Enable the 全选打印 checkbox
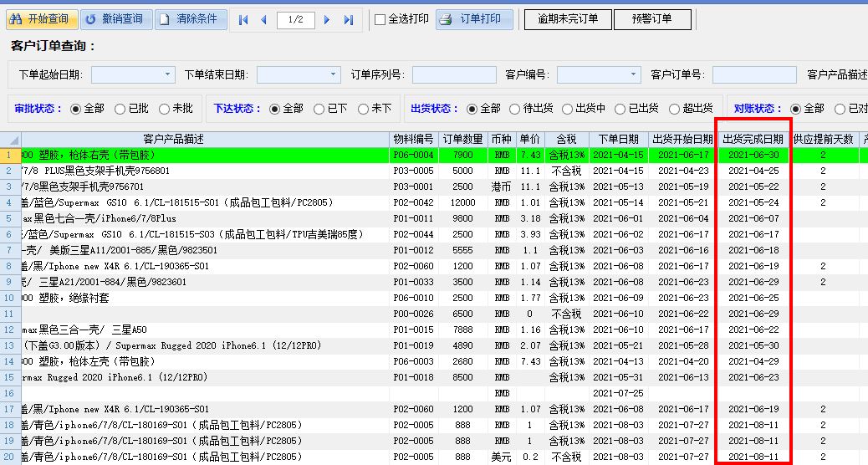 [x=380, y=20]
